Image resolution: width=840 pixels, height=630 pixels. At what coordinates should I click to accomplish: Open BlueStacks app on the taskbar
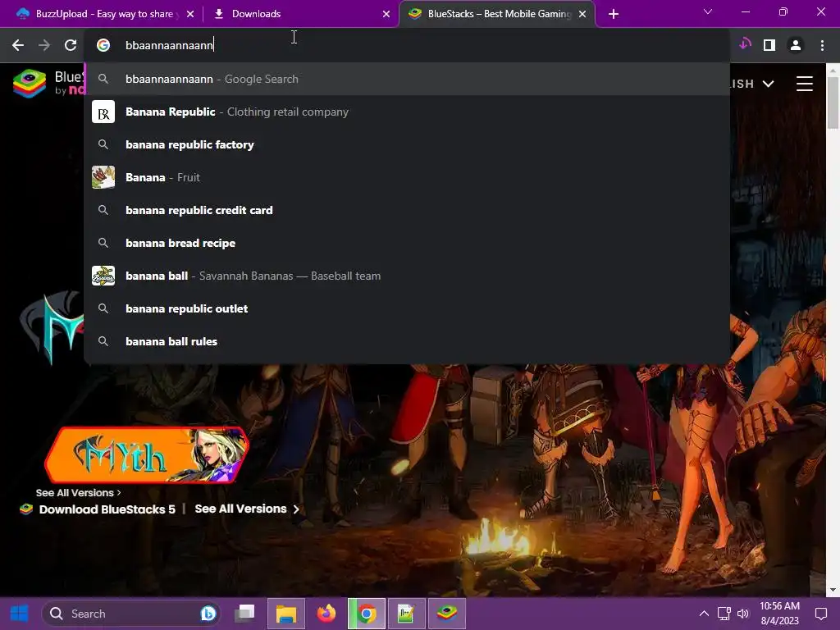coord(447,614)
